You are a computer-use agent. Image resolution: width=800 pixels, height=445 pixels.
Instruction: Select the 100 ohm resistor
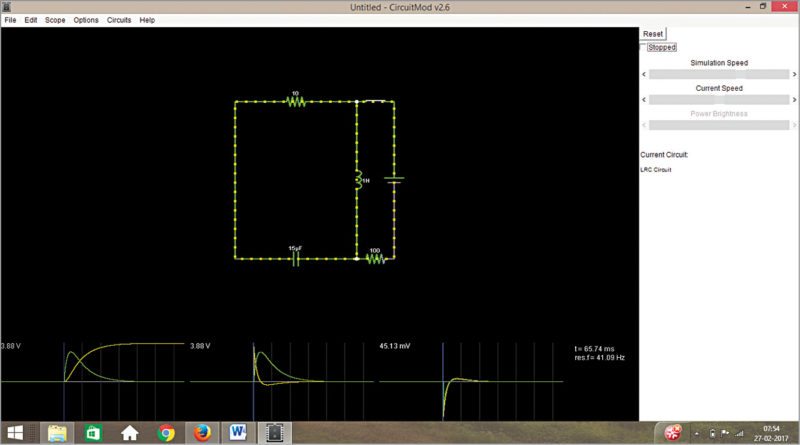tap(375, 258)
